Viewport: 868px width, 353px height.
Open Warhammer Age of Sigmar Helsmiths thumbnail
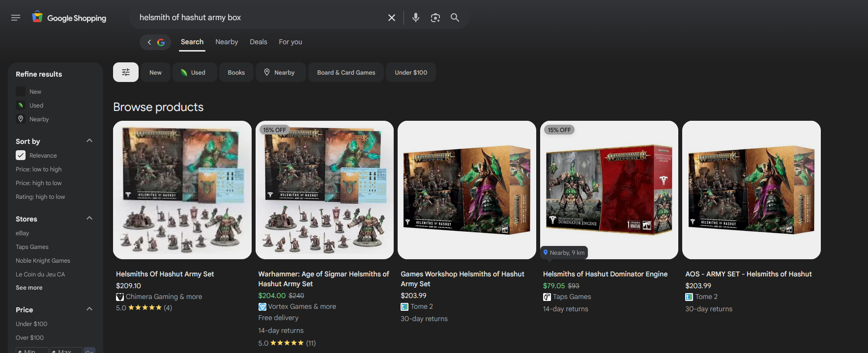click(x=324, y=190)
